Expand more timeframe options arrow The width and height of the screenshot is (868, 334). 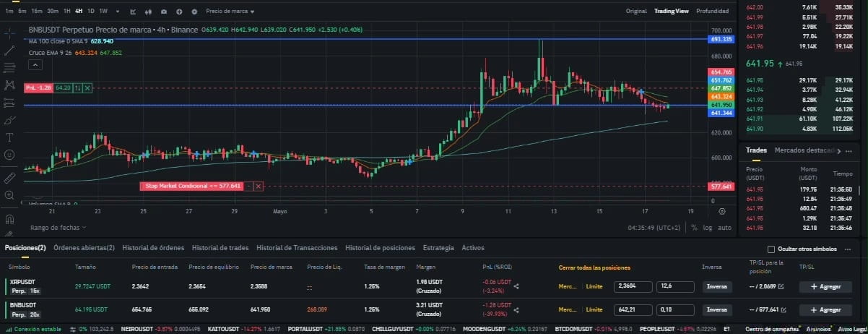click(117, 12)
